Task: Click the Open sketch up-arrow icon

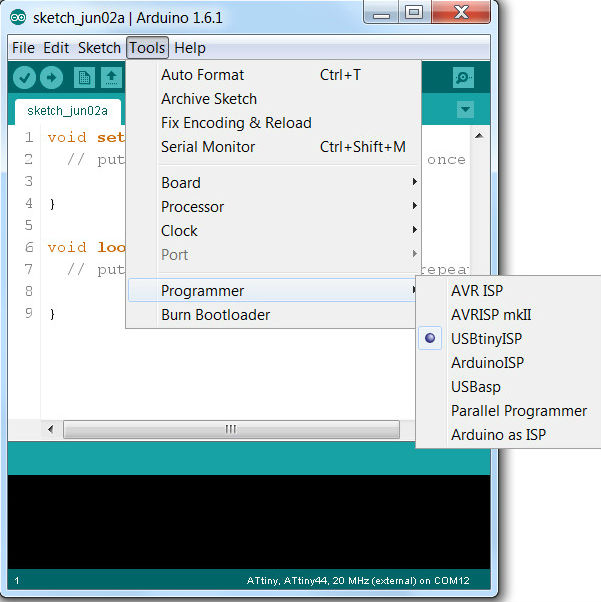Action: pos(111,78)
